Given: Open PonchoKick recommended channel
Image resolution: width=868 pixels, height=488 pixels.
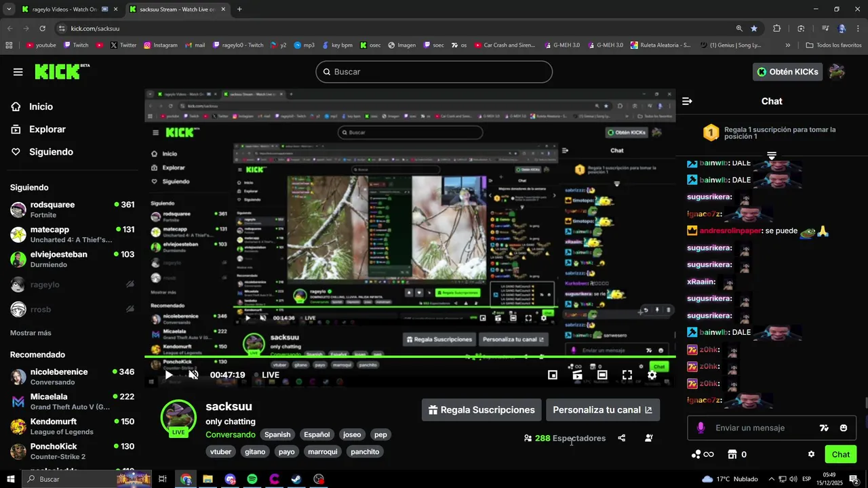Looking at the screenshot, I should [72, 451].
